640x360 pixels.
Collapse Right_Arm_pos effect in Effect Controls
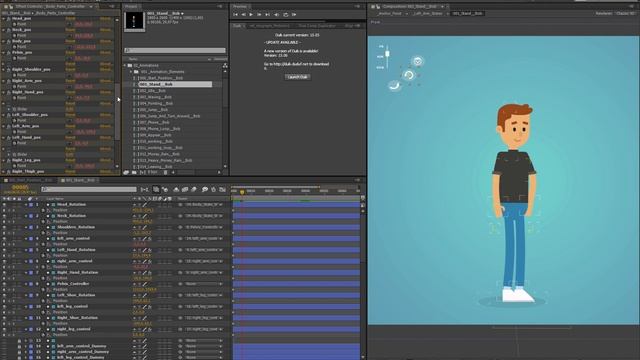pyautogui.click(x=4, y=81)
